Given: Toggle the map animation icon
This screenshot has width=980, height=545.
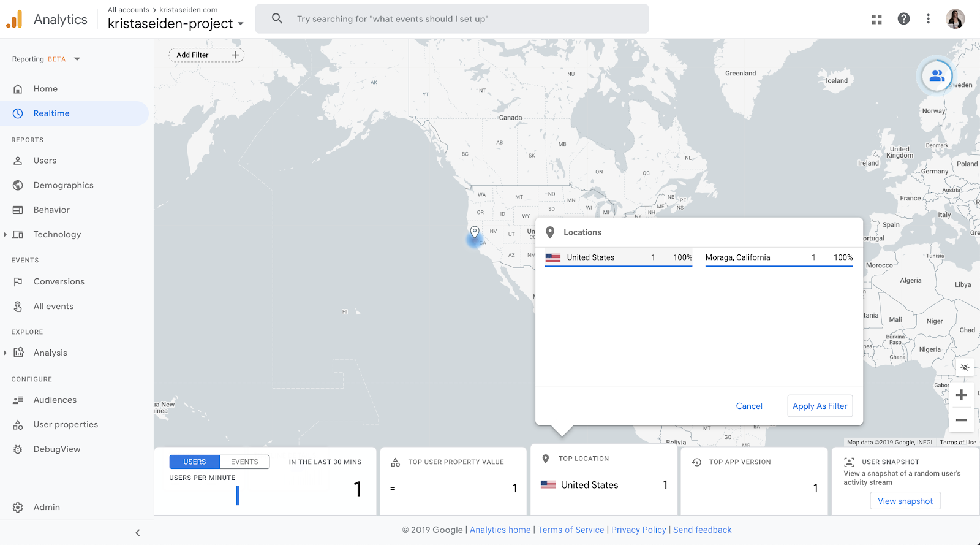Looking at the screenshot, I should pyautogui.click(x=965, y=367).
